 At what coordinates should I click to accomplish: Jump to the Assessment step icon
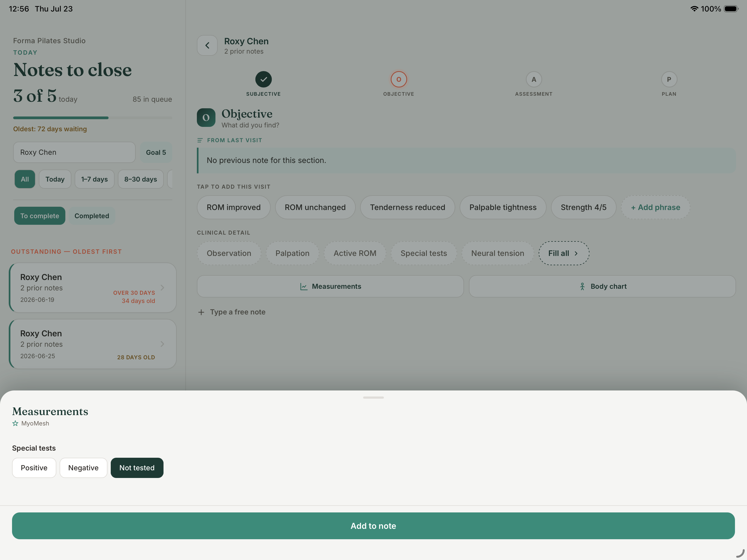(533, 79)
